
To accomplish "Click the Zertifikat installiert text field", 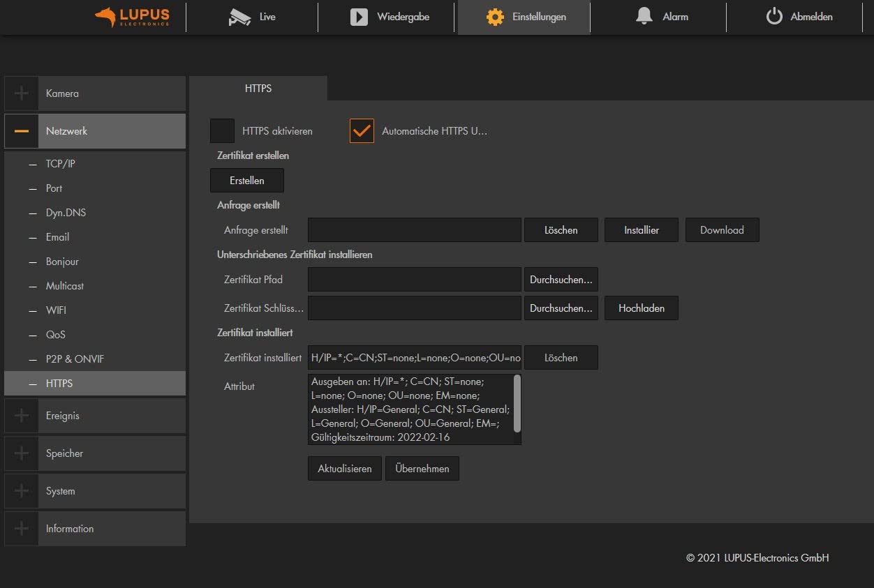I will tap(415, 357).
